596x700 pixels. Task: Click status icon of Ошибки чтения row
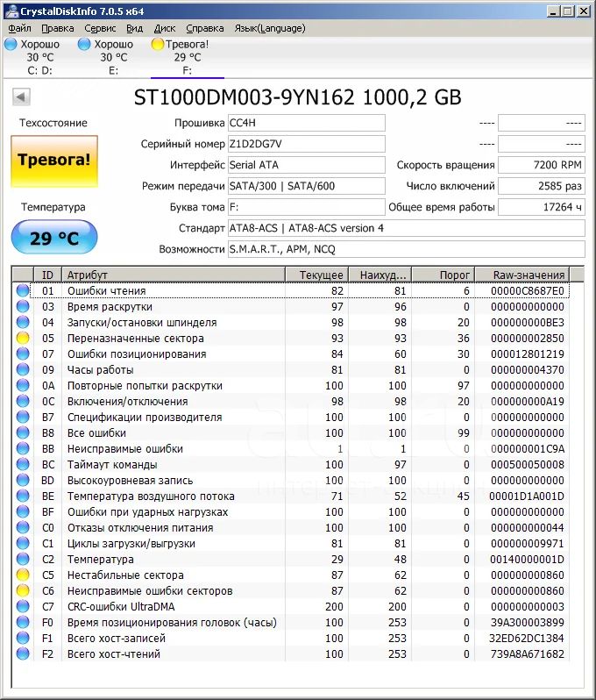coord(23,290)
